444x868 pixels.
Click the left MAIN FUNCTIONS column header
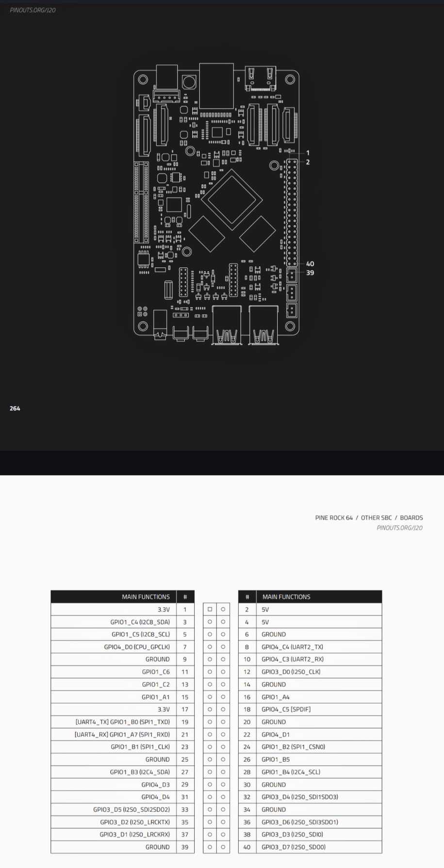146,597
